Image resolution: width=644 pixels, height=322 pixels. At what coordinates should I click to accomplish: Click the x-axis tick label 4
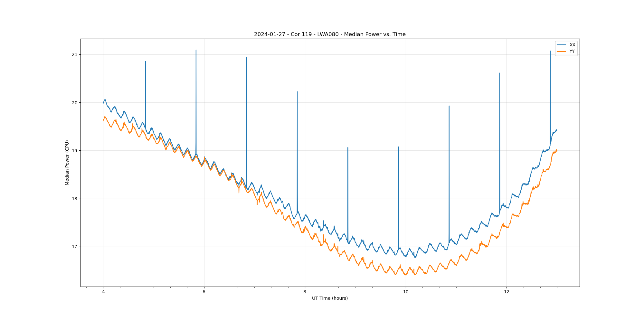click(103, 292)
